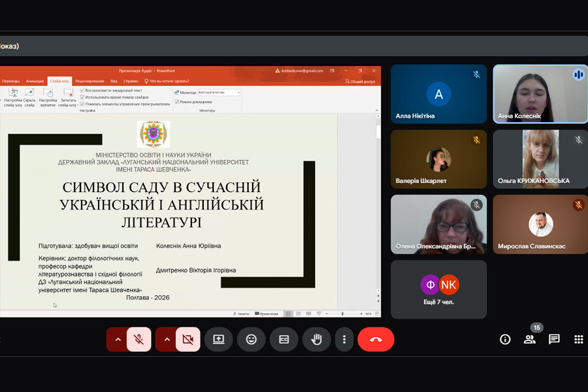Expand camera video settings arrow
The image size is (588, 392).
tap(167, 339)
